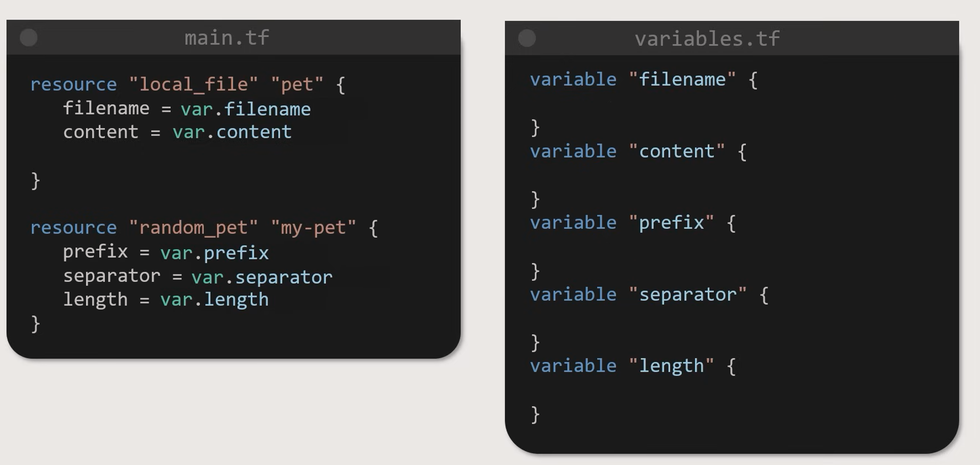Click the gray circle in variables.tf window
This screenshot has width=980, height=465.
(x=527, y=38)
